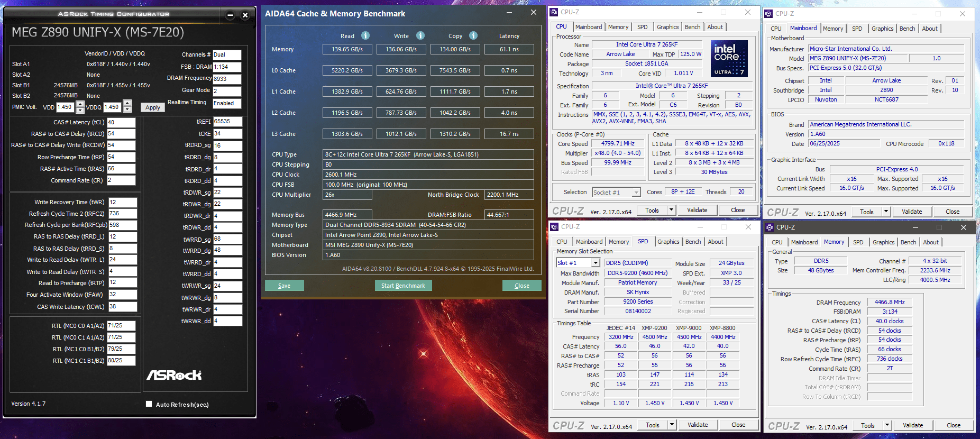The width and height of the screenshot is (980, 439).
Task: Click the Intel Core Ultra 7 logo
Action: (729, 58)
